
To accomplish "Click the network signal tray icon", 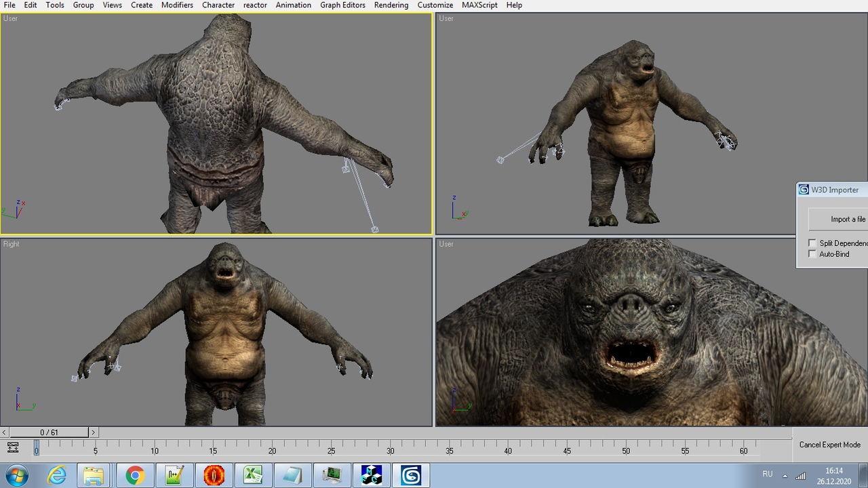I will click(801, 476).
